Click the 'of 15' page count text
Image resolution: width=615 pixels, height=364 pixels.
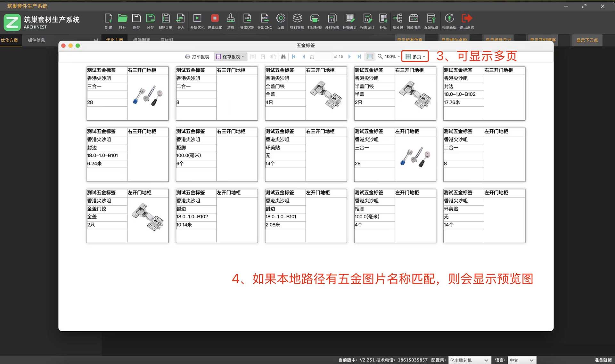pyautogui.click(x=338, y=57)
